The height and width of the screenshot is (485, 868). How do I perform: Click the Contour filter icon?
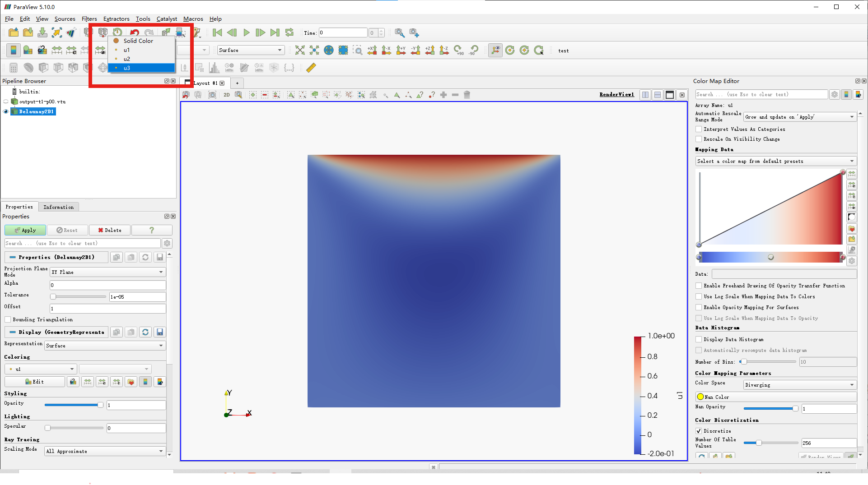(x=28, y=68)
